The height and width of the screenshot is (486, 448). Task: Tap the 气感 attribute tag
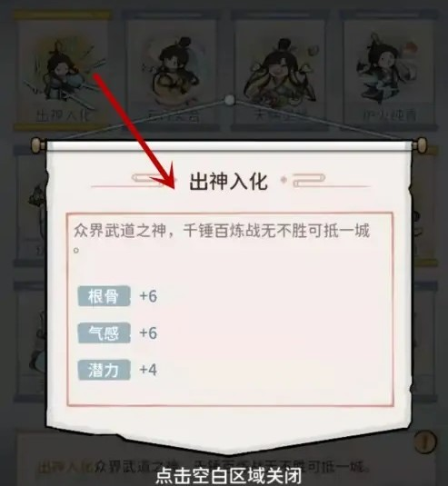tap(104, 332)
